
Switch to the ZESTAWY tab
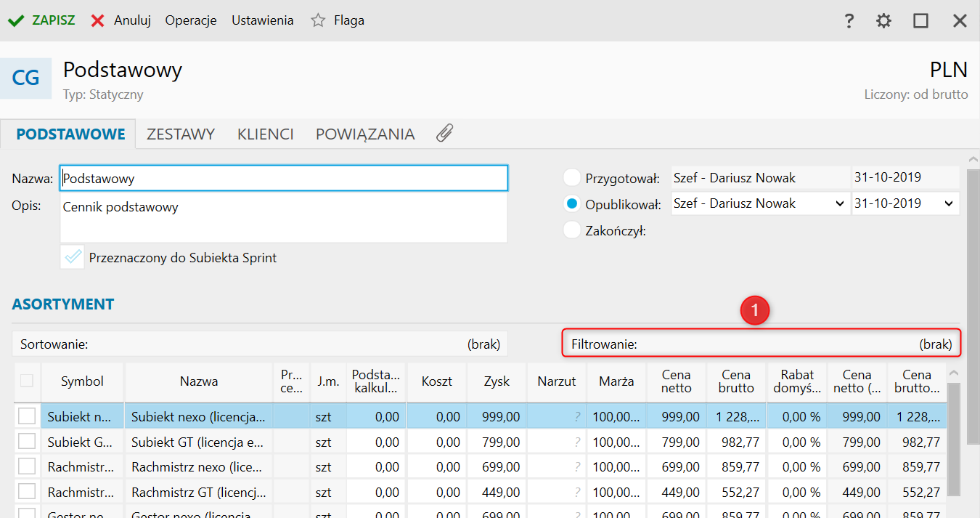pyautogui.click(x=181, y=134)
